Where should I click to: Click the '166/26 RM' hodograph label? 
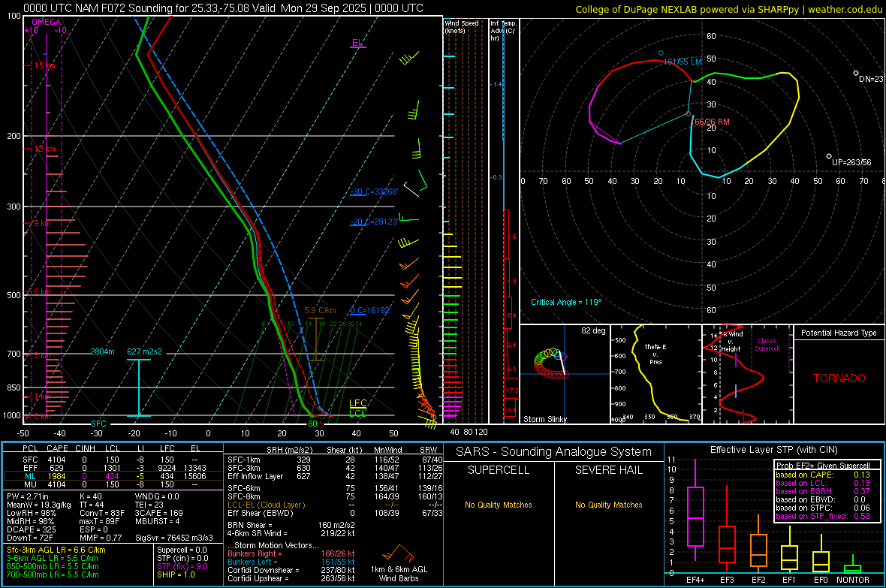(x=711, y=122)
